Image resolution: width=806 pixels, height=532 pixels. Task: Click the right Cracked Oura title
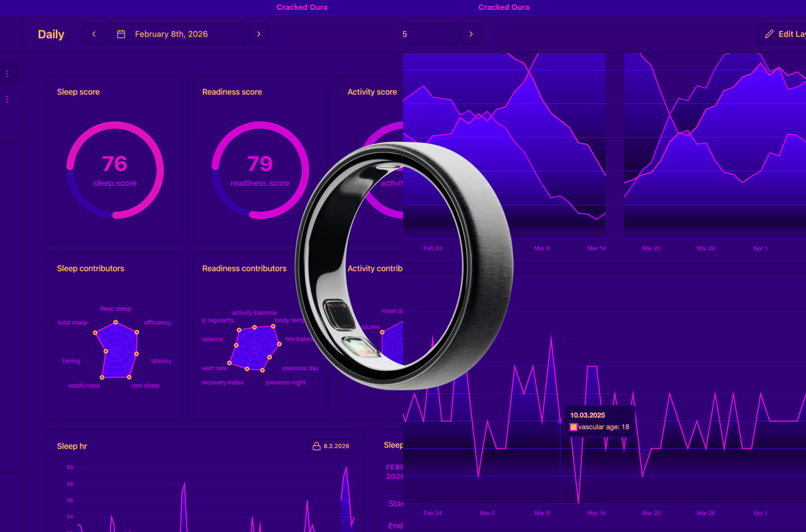click(504, 7)
